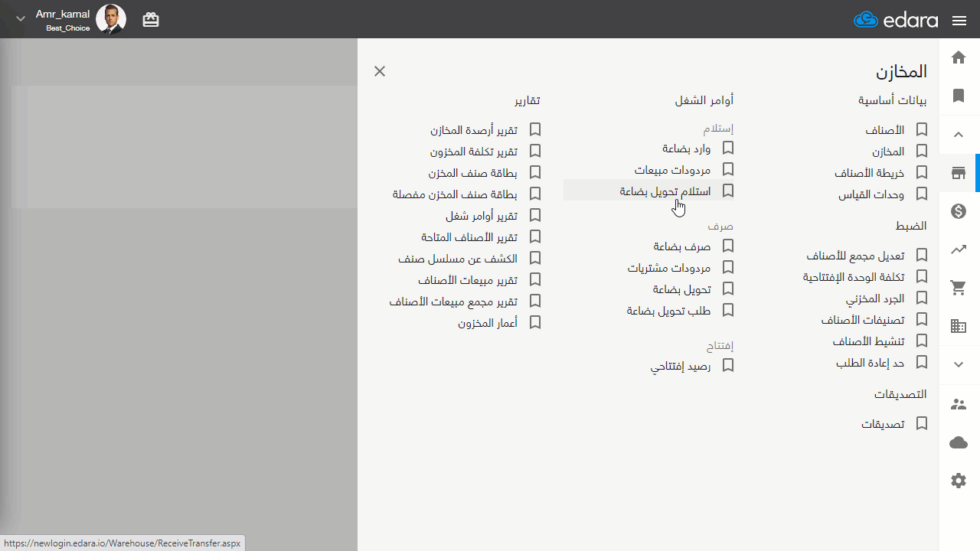The image size is (980, 551).
Task: Bookmark تقرير مبيعات الأصناف entry
Action: (x=535, y=280)
